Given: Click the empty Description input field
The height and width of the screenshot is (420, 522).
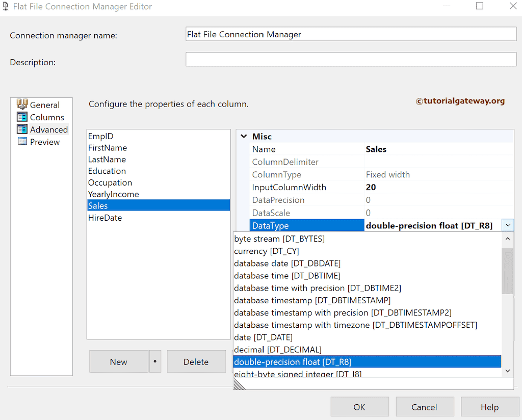Looking at the screenshot, I should (351, 59).
